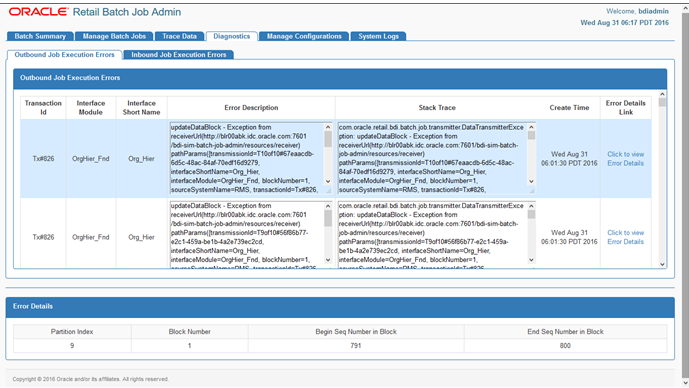
Task: Click Stack Trace column header
Action: click(437, 108)
